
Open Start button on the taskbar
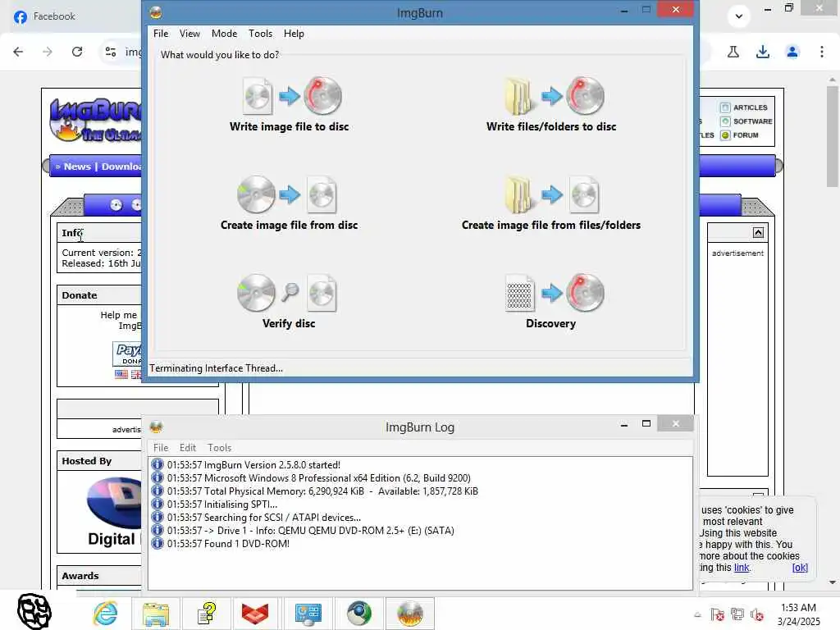[34, 612]
